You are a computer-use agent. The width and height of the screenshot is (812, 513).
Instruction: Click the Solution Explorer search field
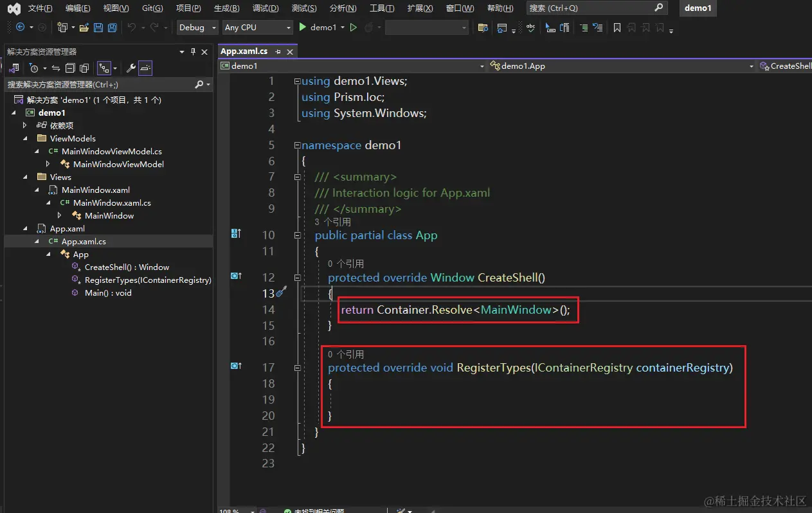point(96,85)
